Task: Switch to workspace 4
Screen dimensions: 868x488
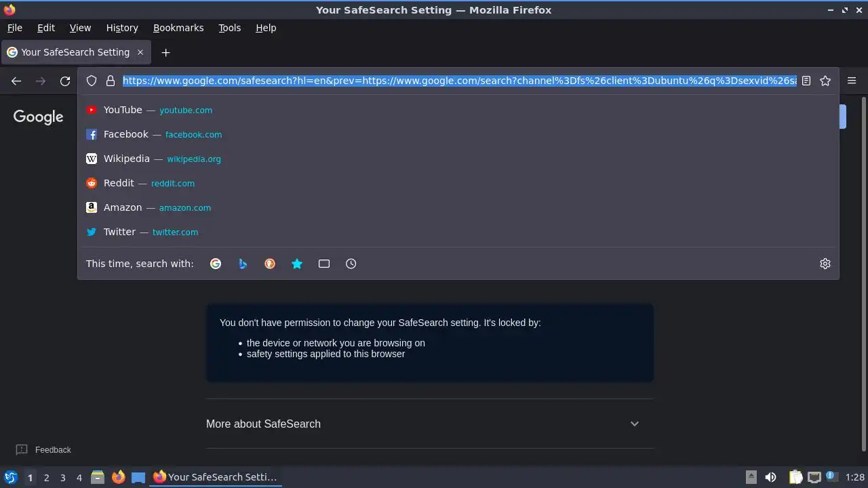Action: pyautogui.click(x=79, y=477)
